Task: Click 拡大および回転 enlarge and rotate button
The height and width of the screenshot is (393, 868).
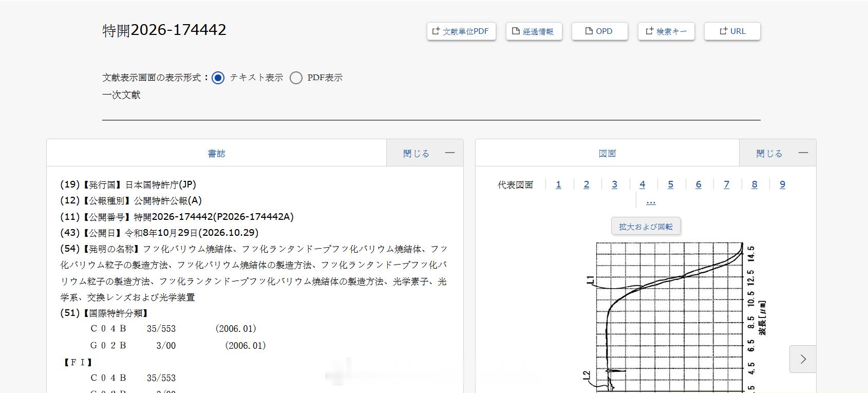Action: tap(646, 227)
